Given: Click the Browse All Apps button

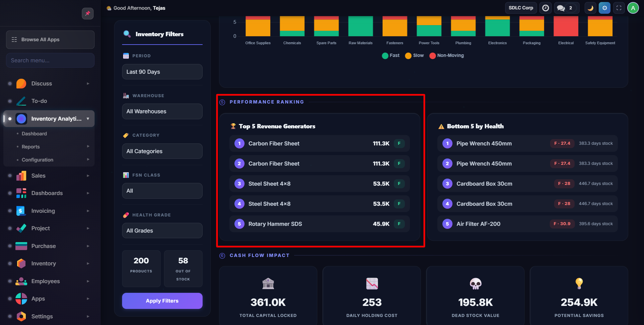Looking at the screenshot, I should [50, 40].
